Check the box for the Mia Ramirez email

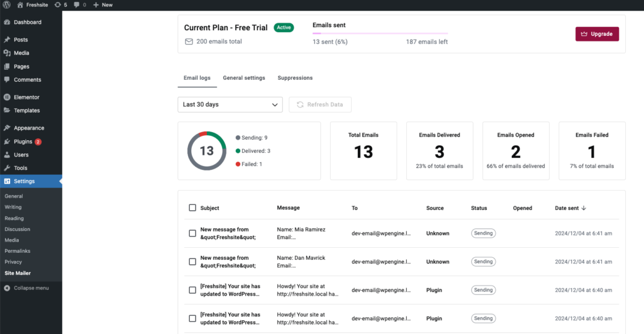tap(192, 233)
